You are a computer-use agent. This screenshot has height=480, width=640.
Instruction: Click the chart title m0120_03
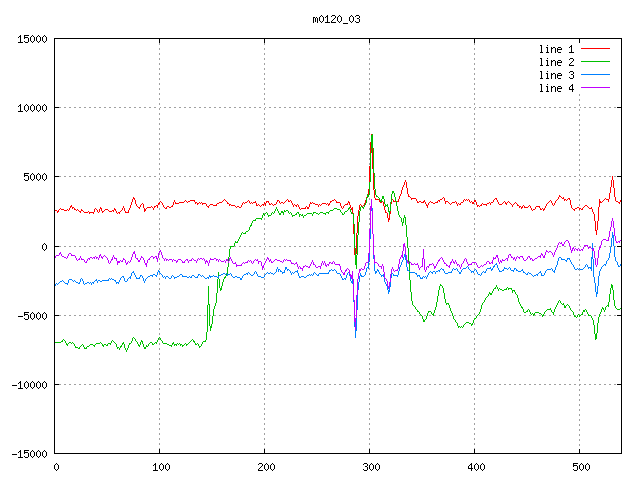tap(337, 19)
